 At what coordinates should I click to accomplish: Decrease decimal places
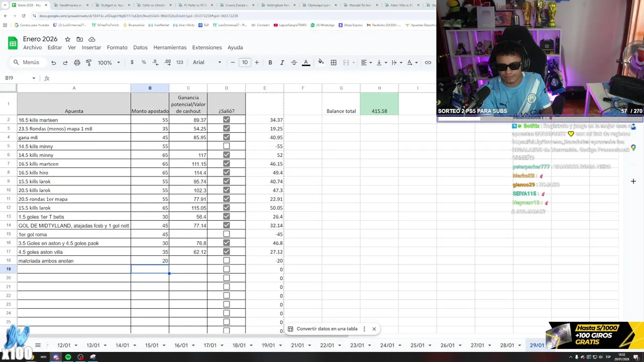coord(155,62)
